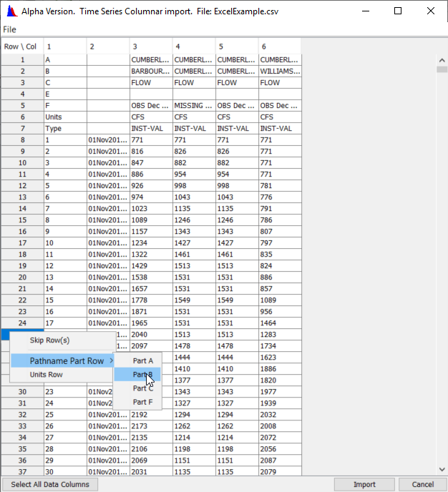Click the application icon in title bar

tap(11, 11)
